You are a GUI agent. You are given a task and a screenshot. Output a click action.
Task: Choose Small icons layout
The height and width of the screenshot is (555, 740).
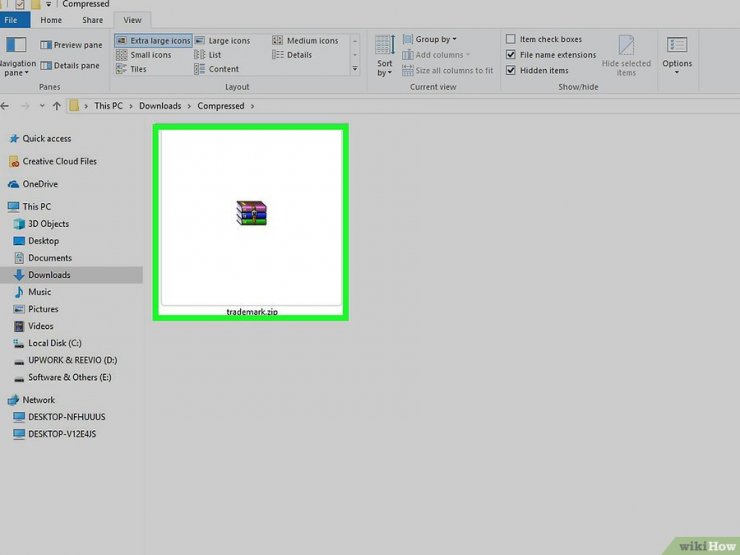[x=144, y=55]
